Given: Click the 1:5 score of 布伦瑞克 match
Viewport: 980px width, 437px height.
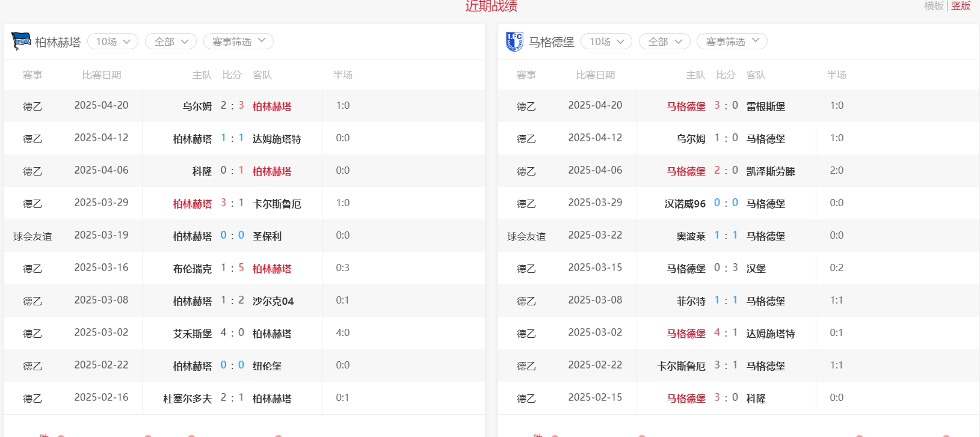Looking at the screenshot, I should coord(232,268).
